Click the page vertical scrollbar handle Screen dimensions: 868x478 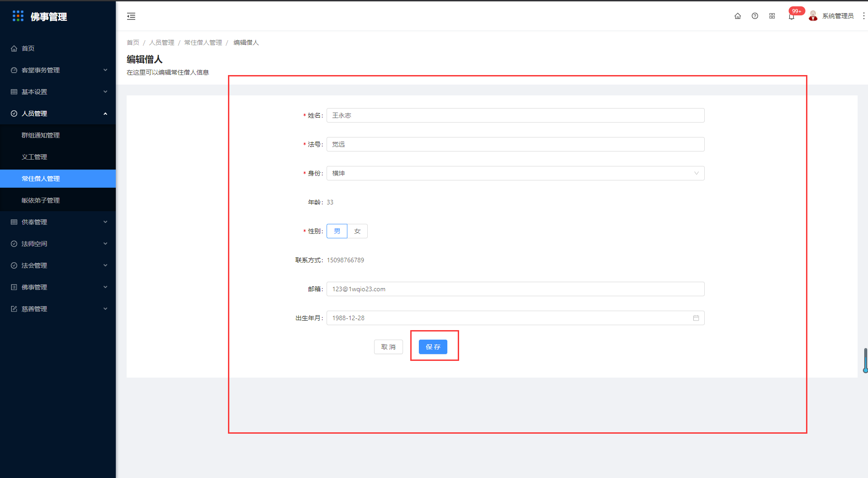point(865,360)
